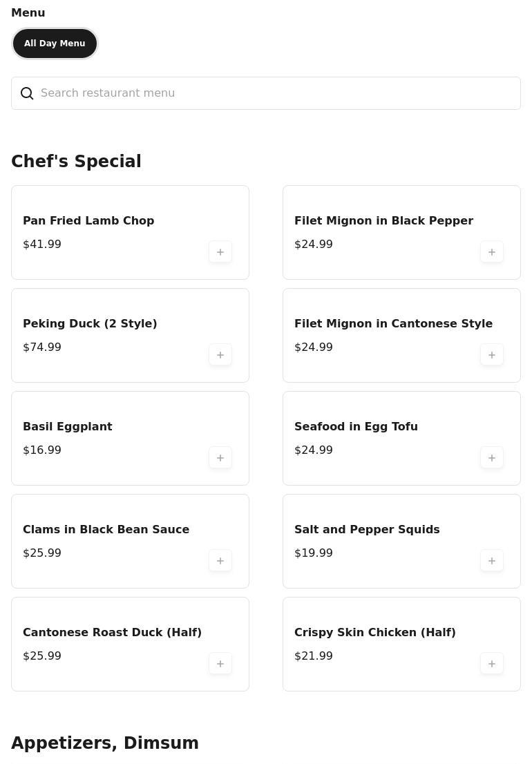Click plus icon for Clams in Black Bean Sauce
The width and height of the screenshot is (532, 764).
[220, 561]
